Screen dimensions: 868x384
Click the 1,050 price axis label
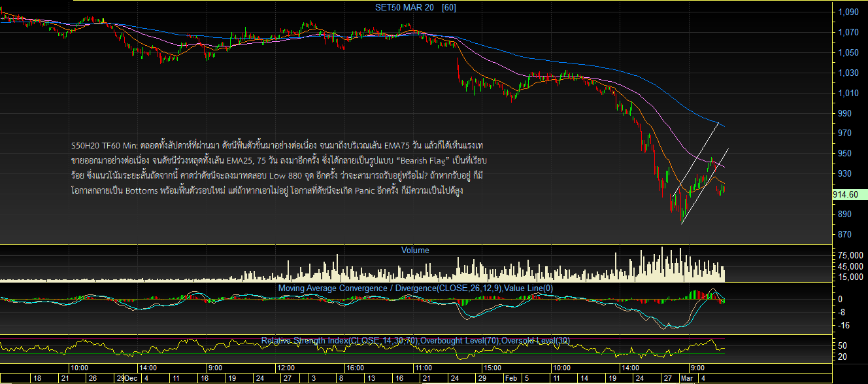pos(848,52)
